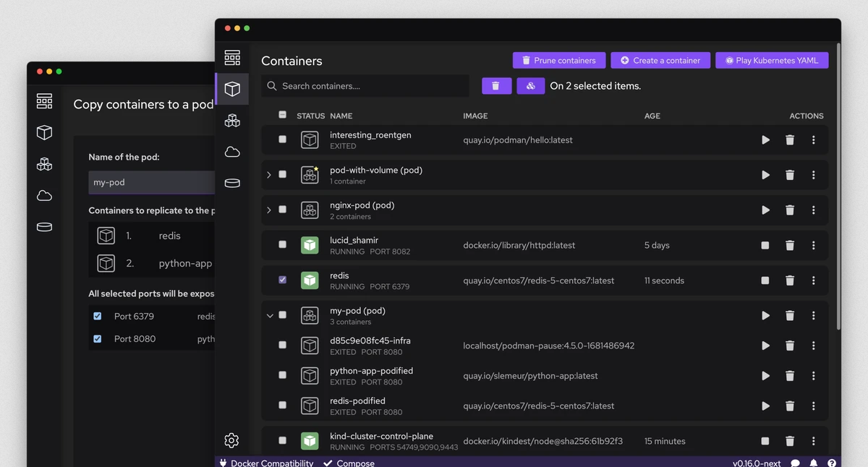Open Images cloud icon in front window sidebar
Viewport: 868px width, 467px height.
[x=232, y=152]
